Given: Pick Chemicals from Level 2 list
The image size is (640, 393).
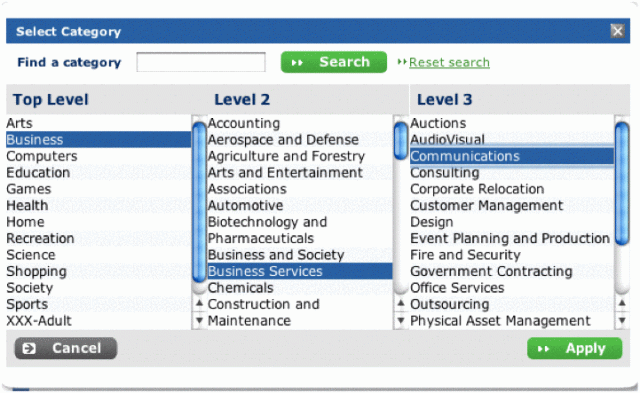Looking at the screenshot, I should point(240,288).
